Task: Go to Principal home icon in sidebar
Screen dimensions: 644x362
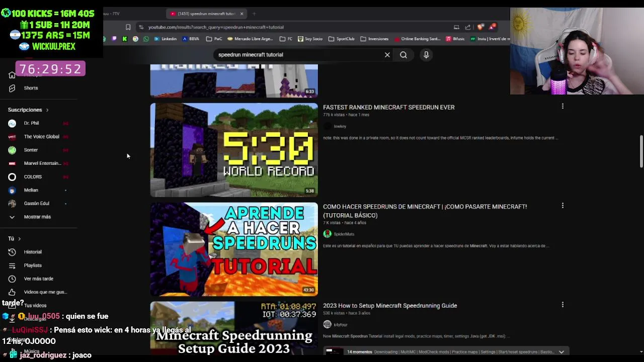Action: click(x=12, y=75)
